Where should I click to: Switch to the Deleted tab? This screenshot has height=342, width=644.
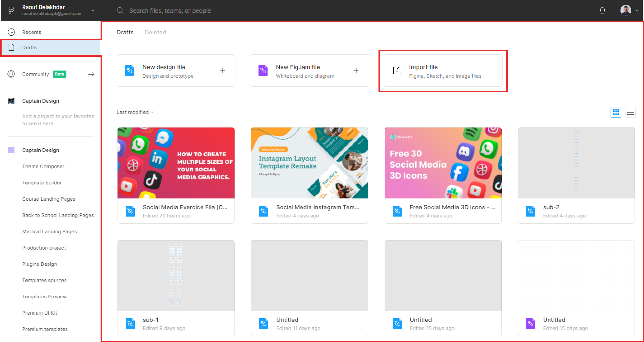[155, 32]
